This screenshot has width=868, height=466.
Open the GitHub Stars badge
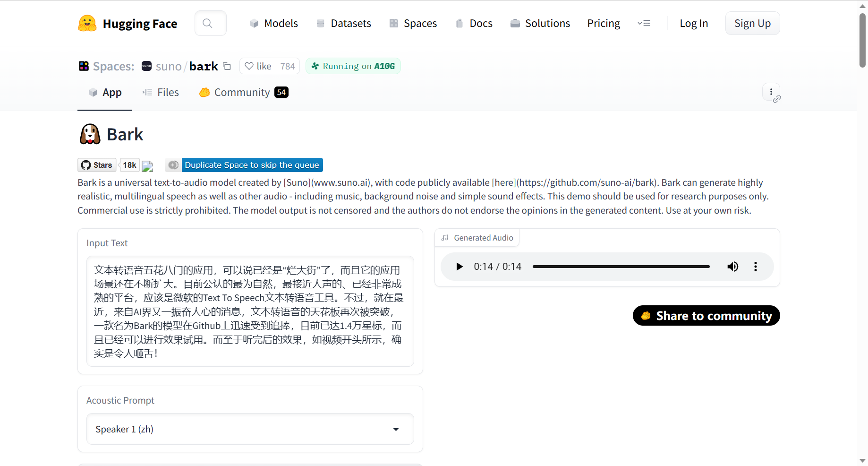click(97, 165)
